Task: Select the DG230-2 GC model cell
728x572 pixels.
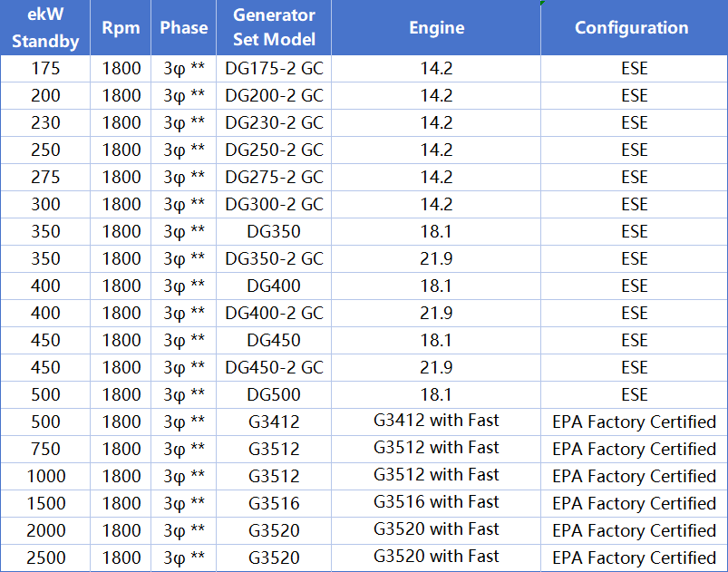Action: tap(274, 123)
